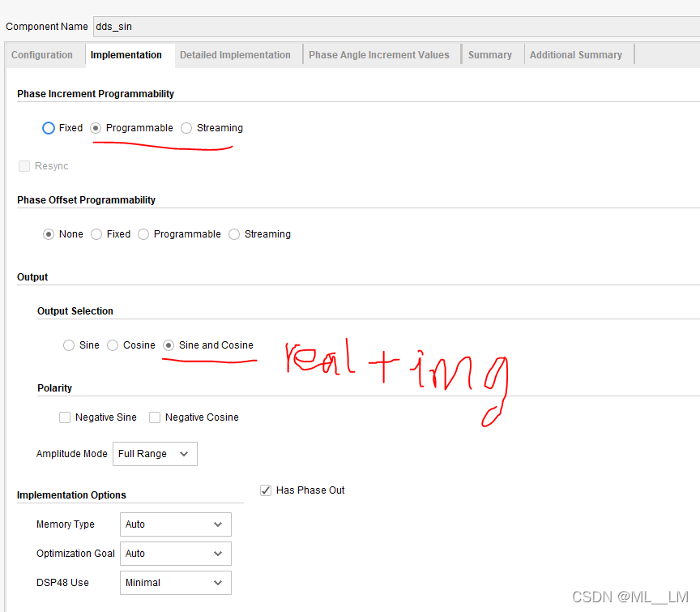Screen dimensions: 700x612
Task: Select Streaming phase increment option
Action: tap(186, 128)
